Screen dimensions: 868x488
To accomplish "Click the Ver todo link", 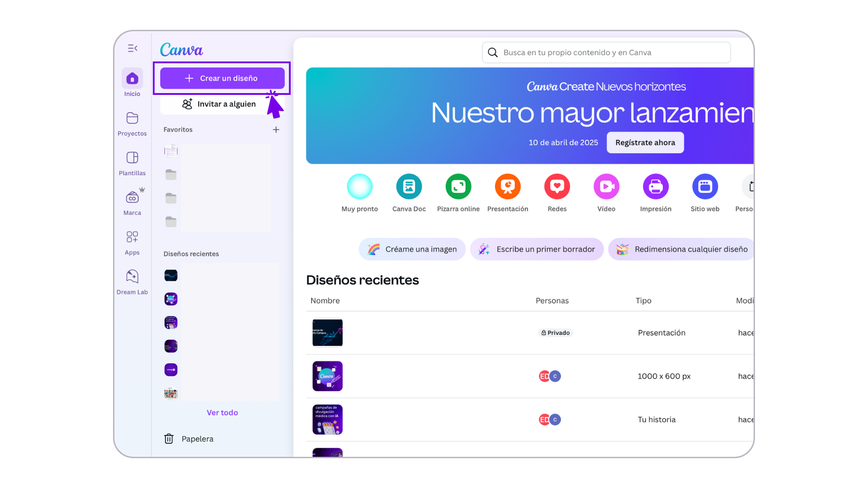I will tap(222, 413).
